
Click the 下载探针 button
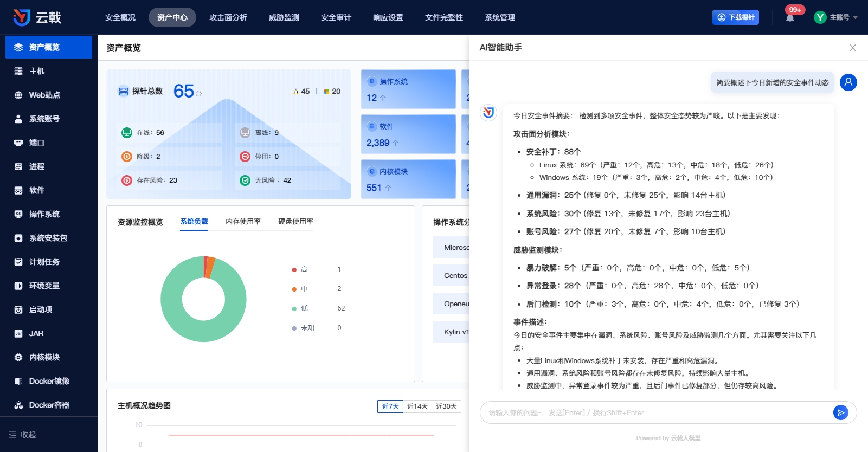(x=735, y=17)
